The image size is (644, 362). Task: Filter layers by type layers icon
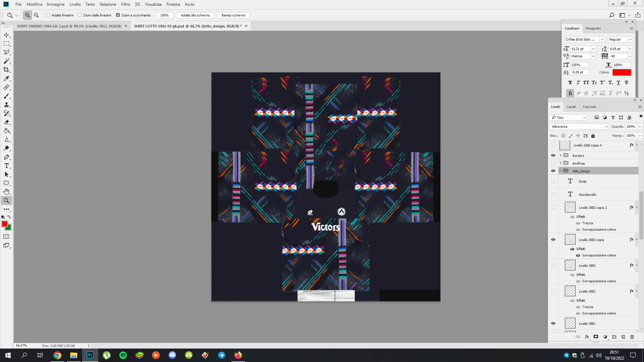pyautogui.click(x=613, y=117)
